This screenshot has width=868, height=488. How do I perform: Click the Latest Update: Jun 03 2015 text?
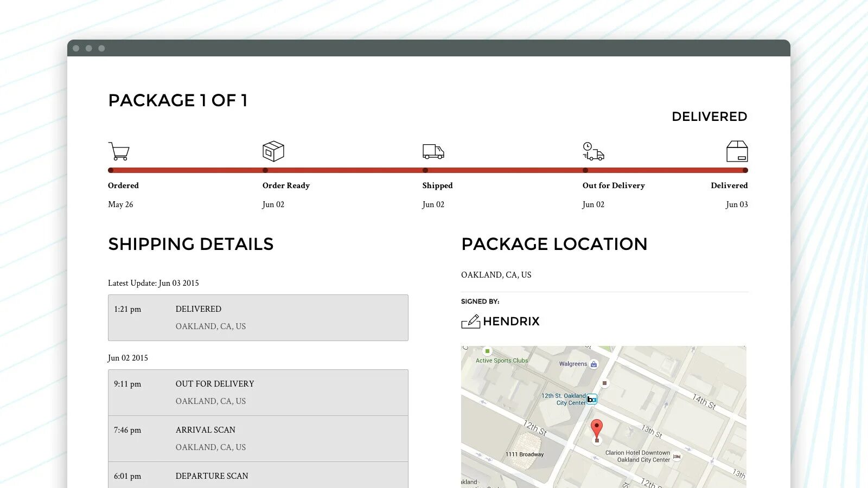[x=154, y=283]
